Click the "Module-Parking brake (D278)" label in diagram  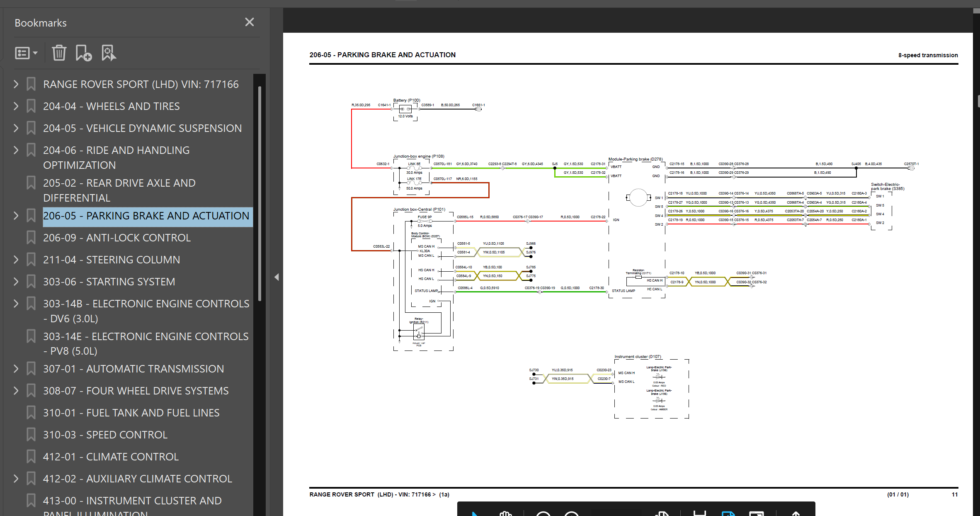pyautogui.click(x=636, y=159)
